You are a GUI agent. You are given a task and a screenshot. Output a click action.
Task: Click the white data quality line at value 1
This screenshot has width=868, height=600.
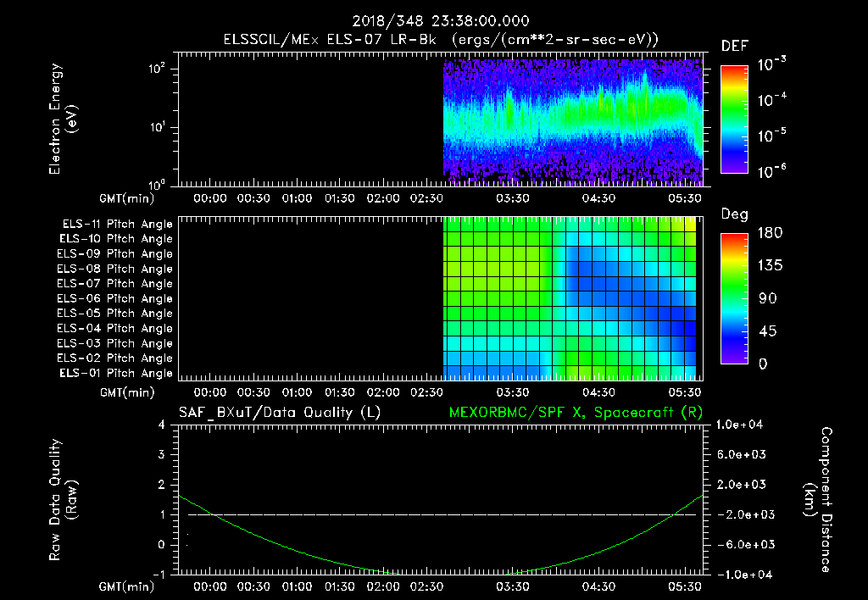(442, 514)
